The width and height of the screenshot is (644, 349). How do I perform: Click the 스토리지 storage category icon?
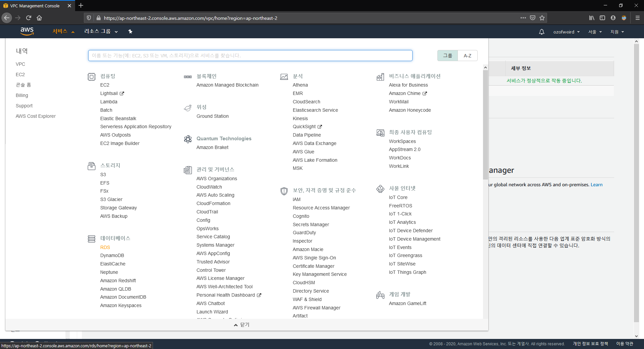pos(91,166)
